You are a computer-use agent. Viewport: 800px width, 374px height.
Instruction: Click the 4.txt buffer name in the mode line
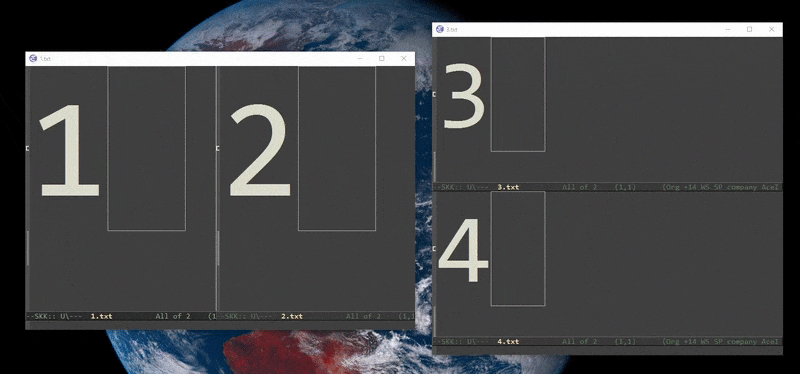[x=508, y=341]
